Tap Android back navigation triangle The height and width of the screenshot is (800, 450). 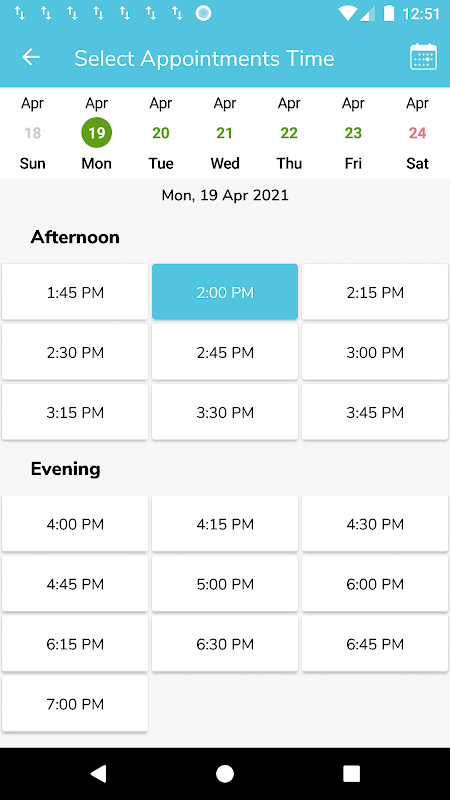click(98, 773)
